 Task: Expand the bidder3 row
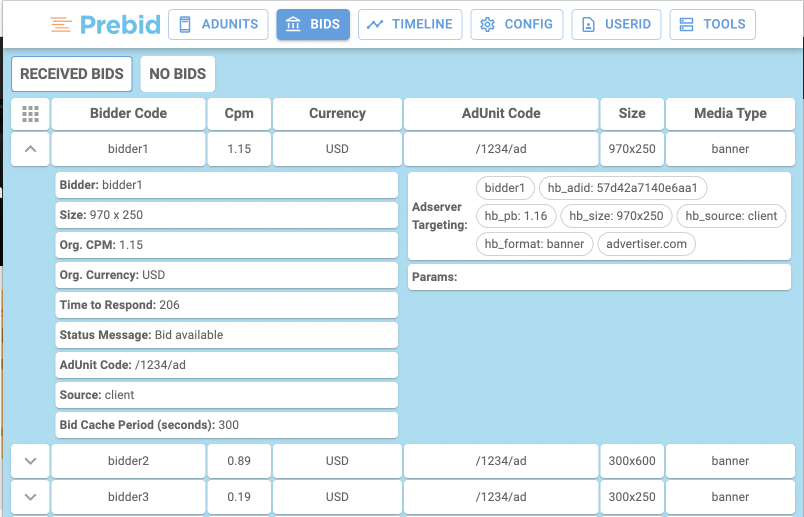(x=30, y=497)
